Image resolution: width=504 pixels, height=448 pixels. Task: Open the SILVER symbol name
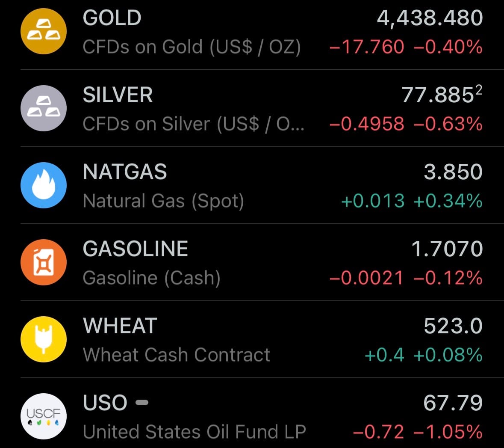pyautogui.click(x=118, y=95)
